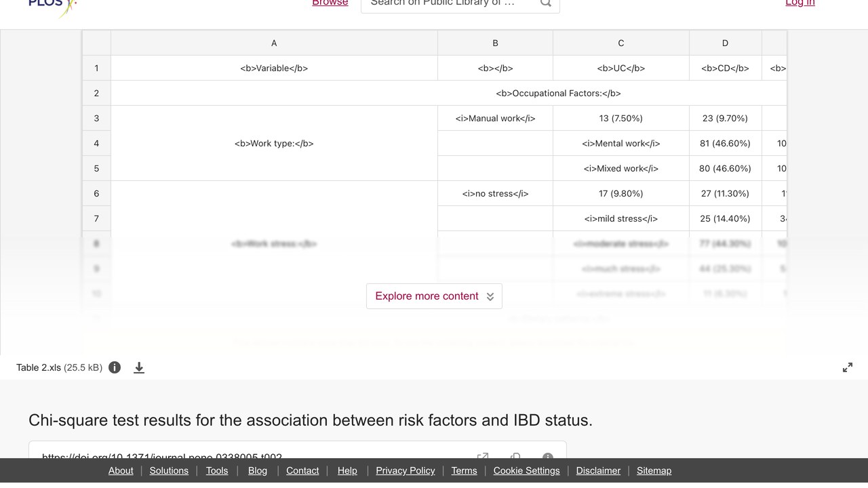Click the Variable cell
The image size is (868, 488).
[274, 68]
